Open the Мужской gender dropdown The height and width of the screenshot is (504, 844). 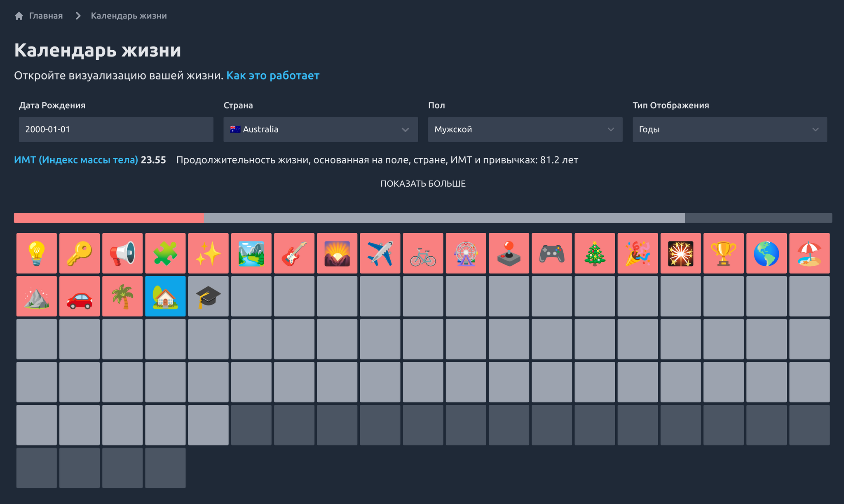pyautogui.click(x=525, y=129)
